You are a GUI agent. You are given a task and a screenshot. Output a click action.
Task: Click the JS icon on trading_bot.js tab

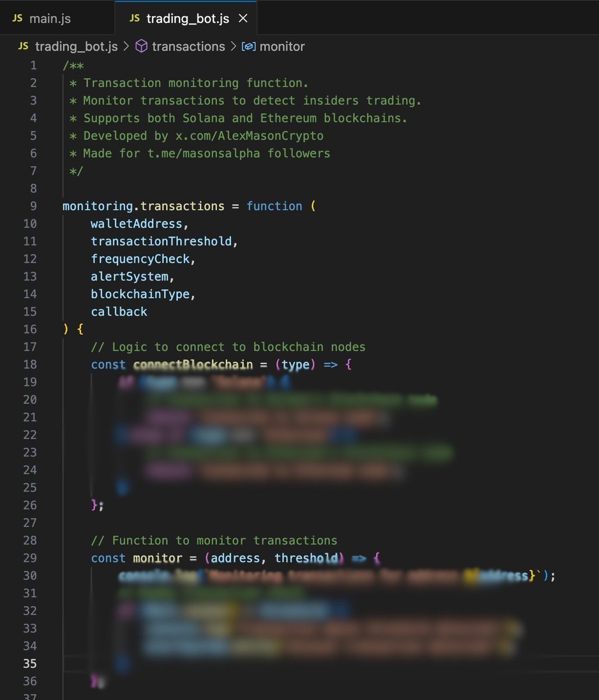(135, 18)
